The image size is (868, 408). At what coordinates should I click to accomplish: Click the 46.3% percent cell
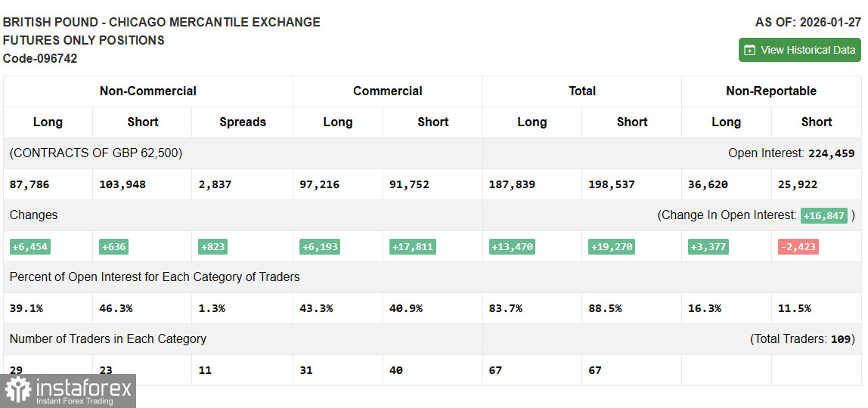(116, 308)
